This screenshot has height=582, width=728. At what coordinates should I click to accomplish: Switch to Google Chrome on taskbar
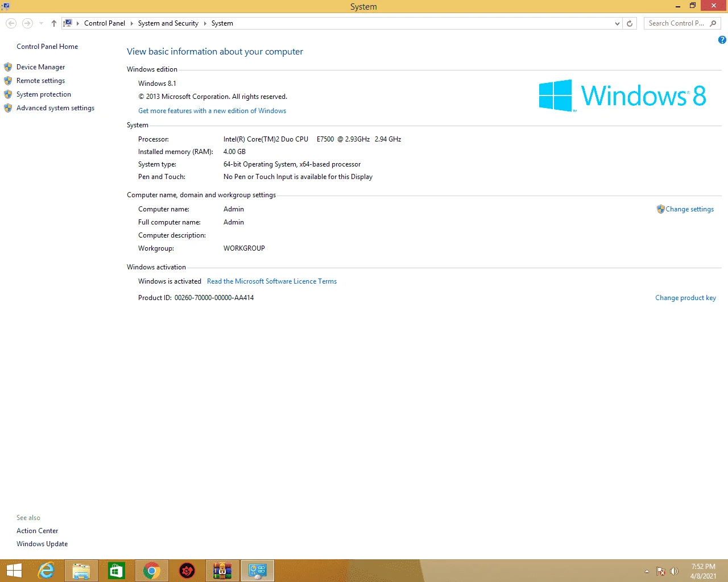(152, 571)
